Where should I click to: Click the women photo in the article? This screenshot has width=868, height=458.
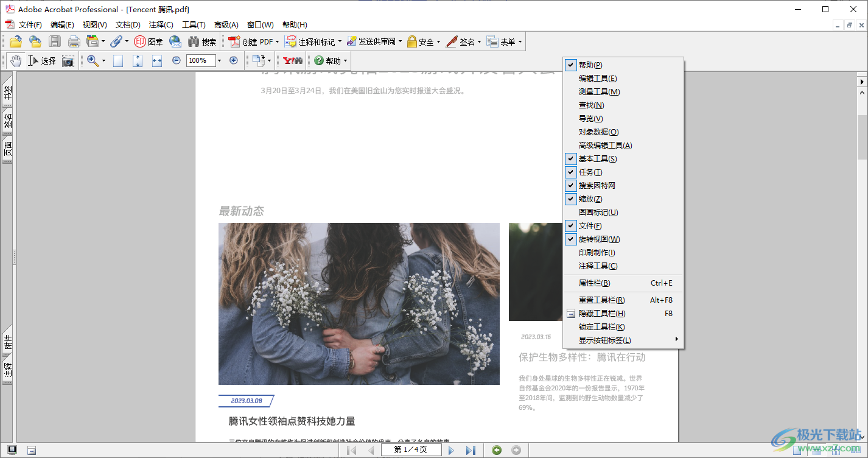tap(359, 304)
